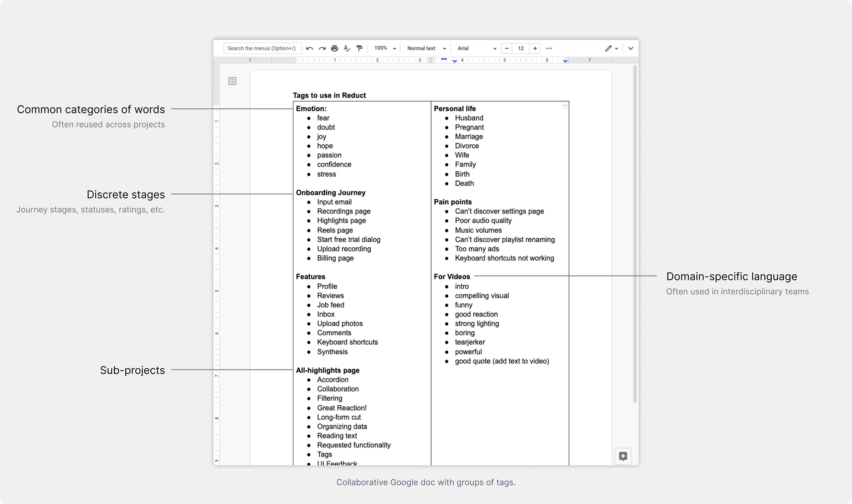Click the right indent triangle on ruler
Screen dimensions: 852x504
(x=565, y=61)
